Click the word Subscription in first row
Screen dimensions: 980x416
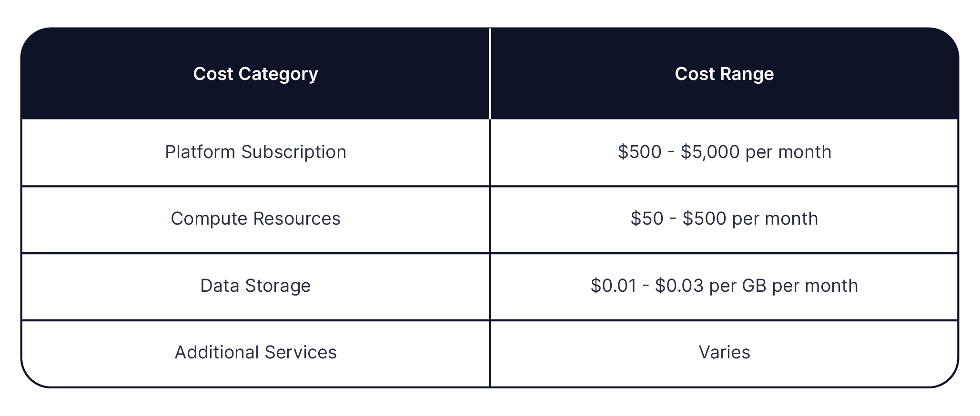coord(294,152)
